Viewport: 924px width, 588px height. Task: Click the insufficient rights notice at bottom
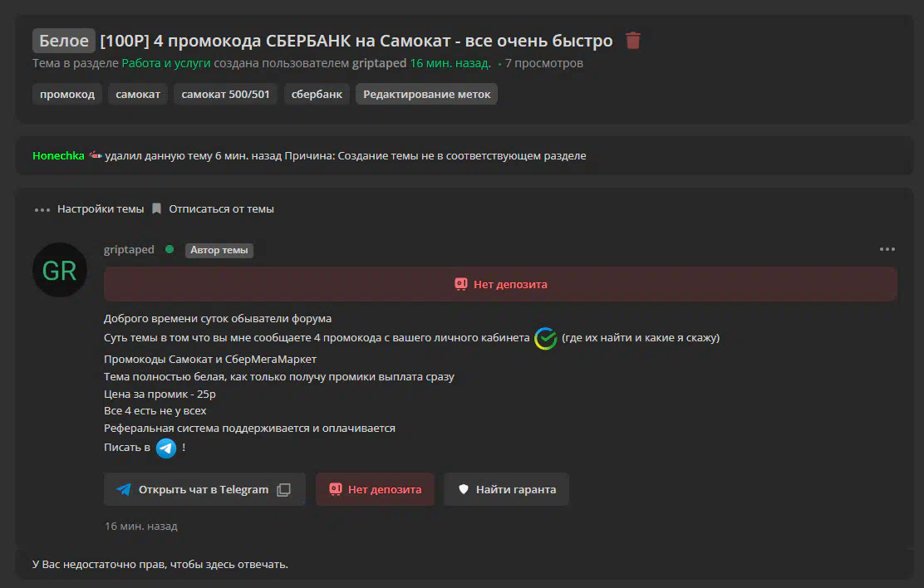click(160, 565)
